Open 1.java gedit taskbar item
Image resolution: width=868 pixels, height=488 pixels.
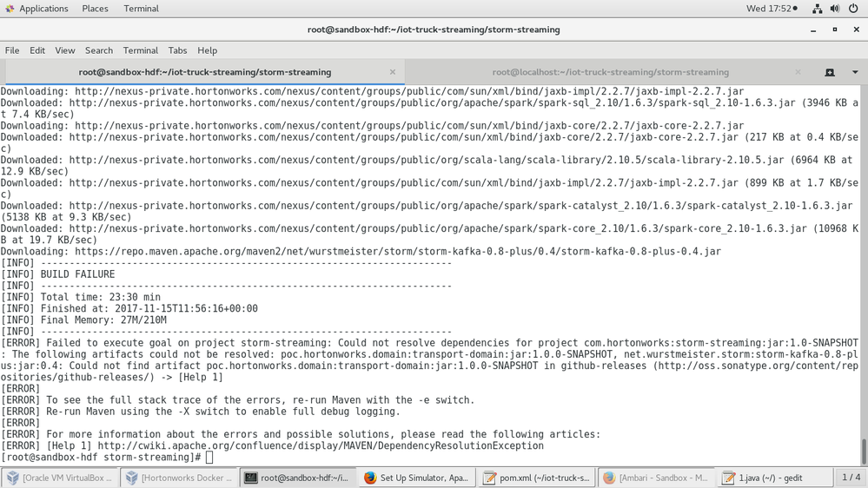pos(776,478)
